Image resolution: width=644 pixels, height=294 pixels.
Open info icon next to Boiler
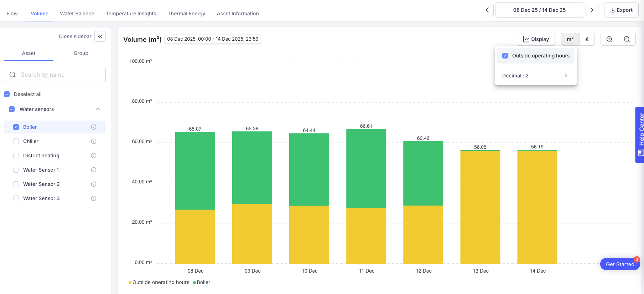(x=94, y=127)
